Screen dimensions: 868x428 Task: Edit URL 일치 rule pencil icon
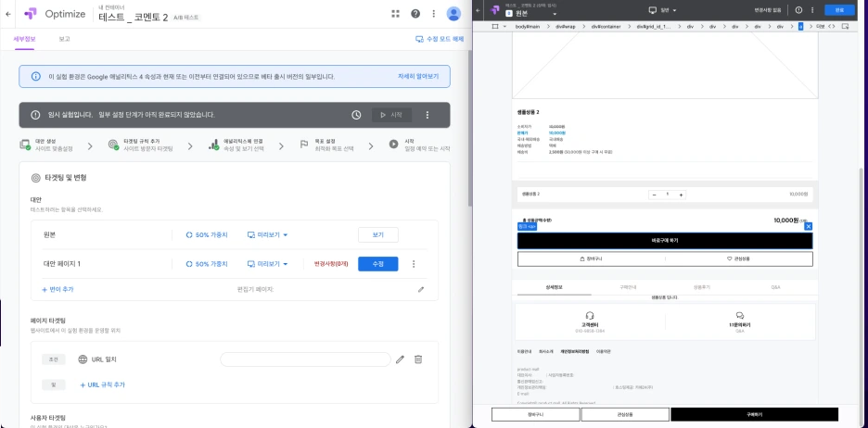(x=401, y=359)
